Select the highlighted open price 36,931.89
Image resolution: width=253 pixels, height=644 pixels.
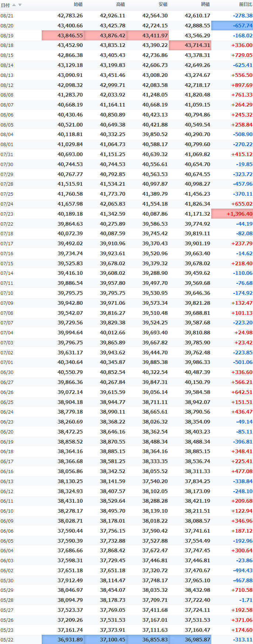point(63,640)
